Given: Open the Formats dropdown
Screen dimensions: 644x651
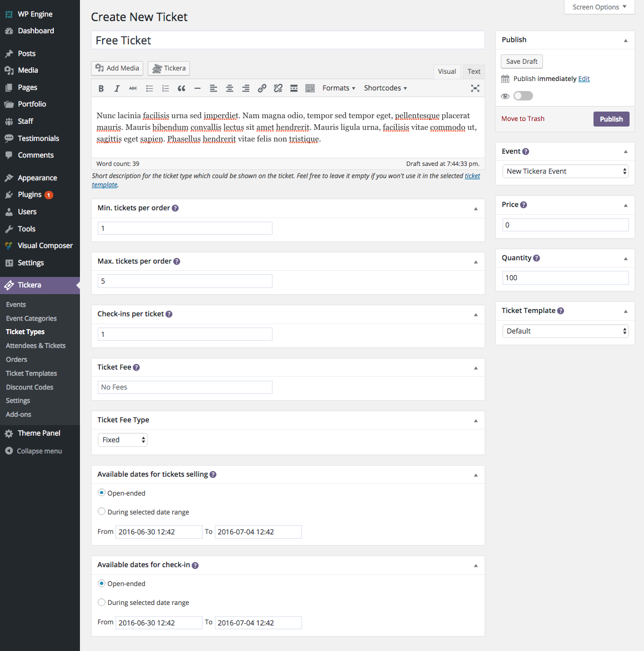Looking at the screenshot, I should pyautogui.click(x=339, y=88).
